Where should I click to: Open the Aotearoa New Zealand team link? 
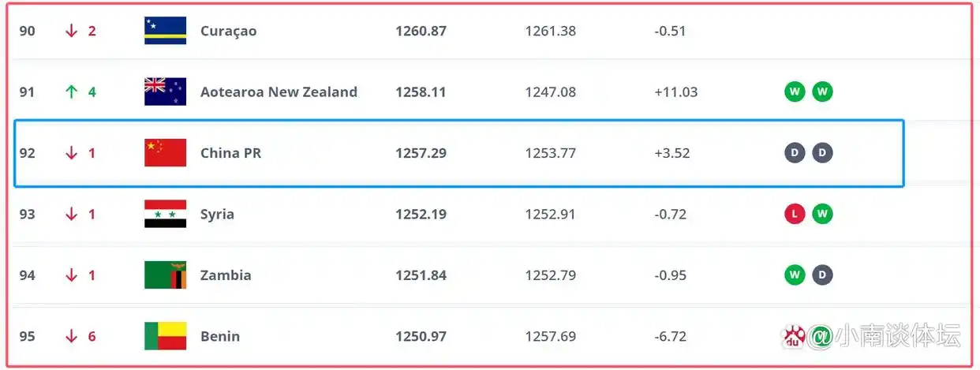pyautogui.click(x=279, y=92)
